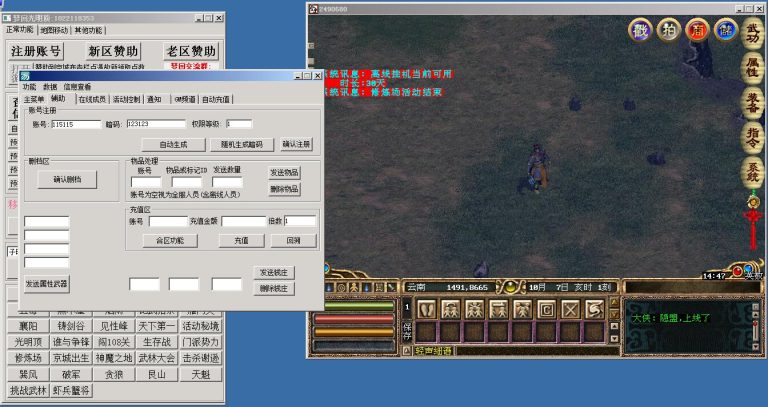Click the chat log scroll down arrow
This screenshot has width=768, height=407.
(x=756, y=346)
